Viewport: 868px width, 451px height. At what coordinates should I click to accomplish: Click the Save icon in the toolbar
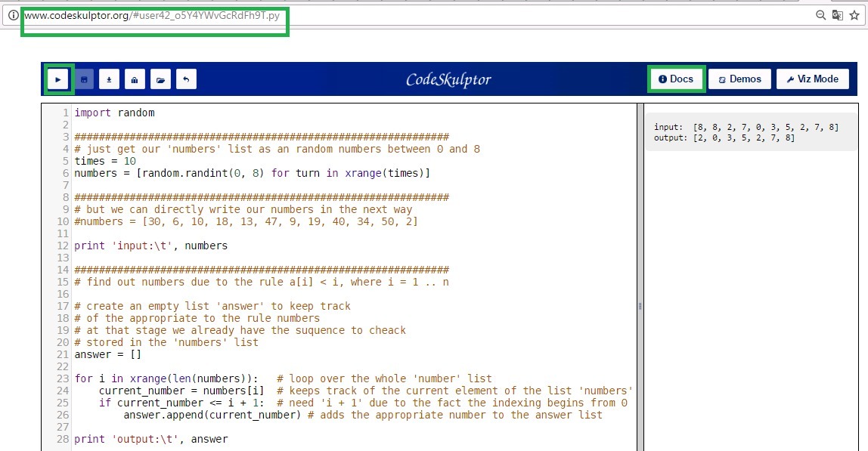tap(83, 79)
